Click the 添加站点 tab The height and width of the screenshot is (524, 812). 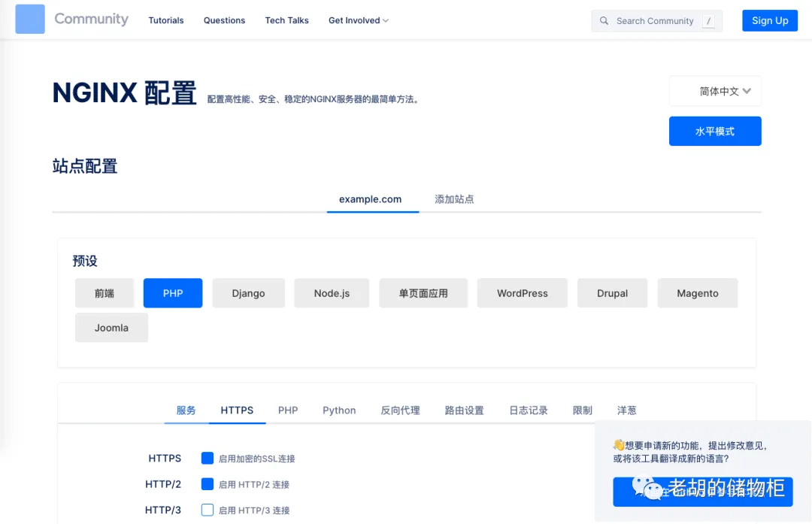454,199
